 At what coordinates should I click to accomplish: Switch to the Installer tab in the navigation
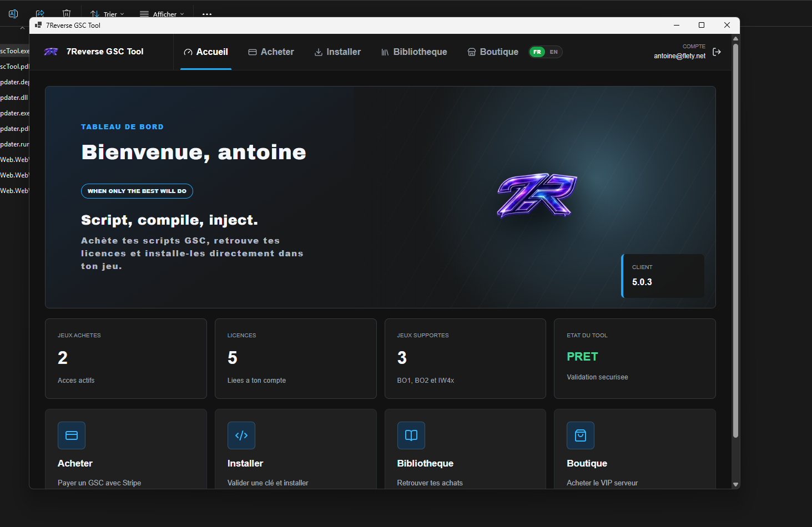tap(337, 52)
